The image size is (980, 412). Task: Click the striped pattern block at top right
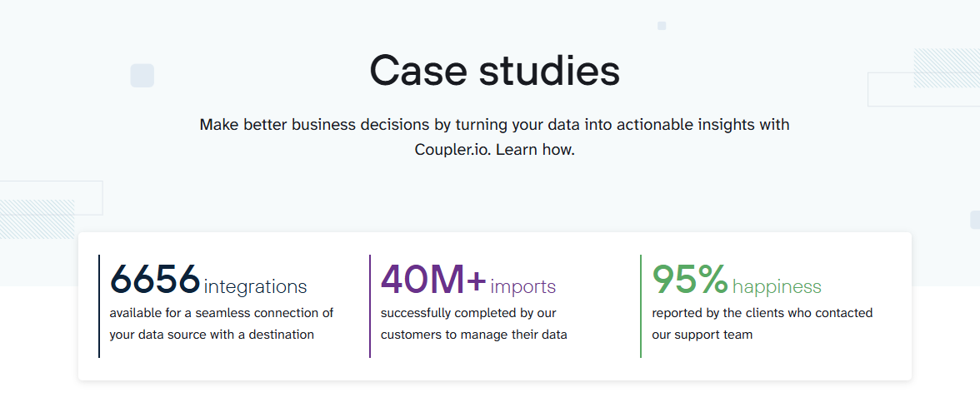[x=947, y=68]
